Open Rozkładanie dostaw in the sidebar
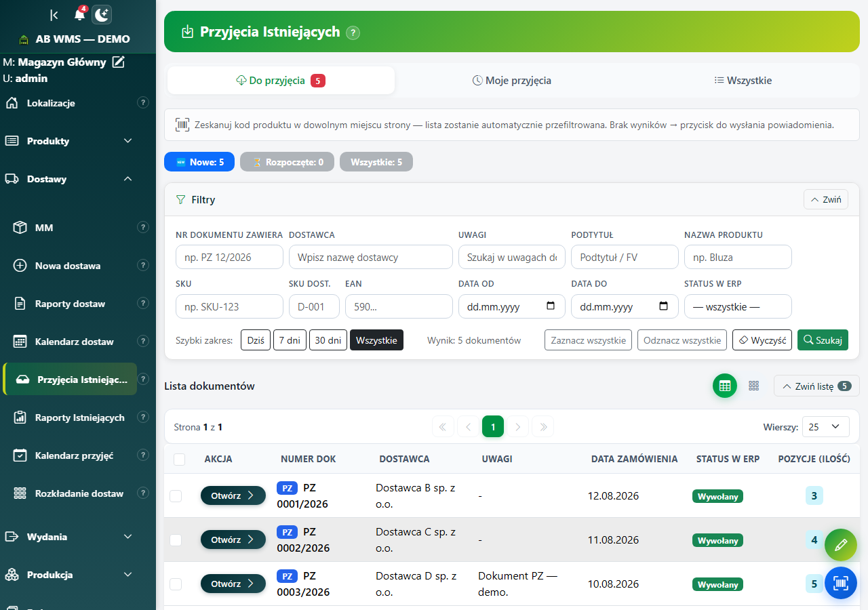868x610 pixels. pos(71,493)
